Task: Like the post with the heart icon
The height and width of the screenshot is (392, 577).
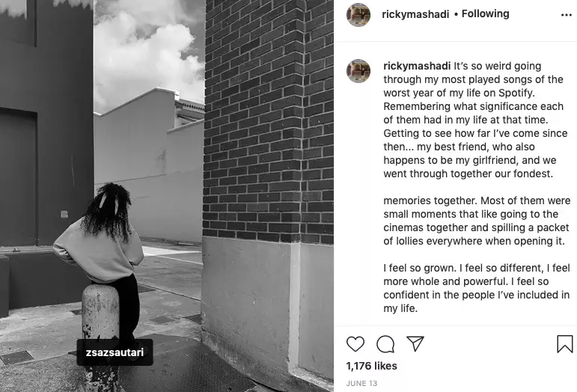Action: (x=355, y=344)
